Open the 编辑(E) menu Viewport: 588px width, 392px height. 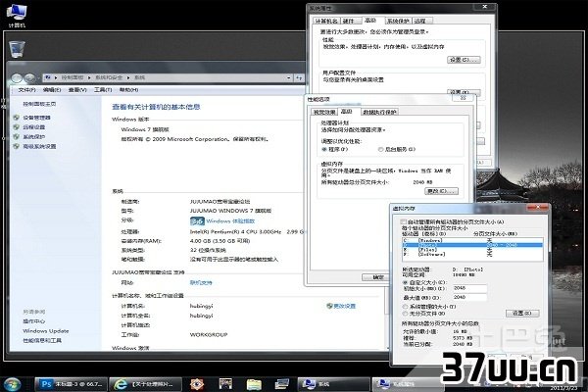click(x=52, y=90)
